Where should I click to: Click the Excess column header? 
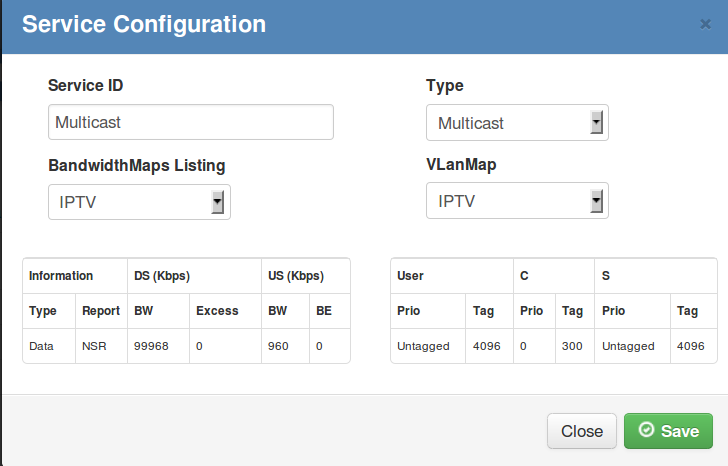click(217, 311)
